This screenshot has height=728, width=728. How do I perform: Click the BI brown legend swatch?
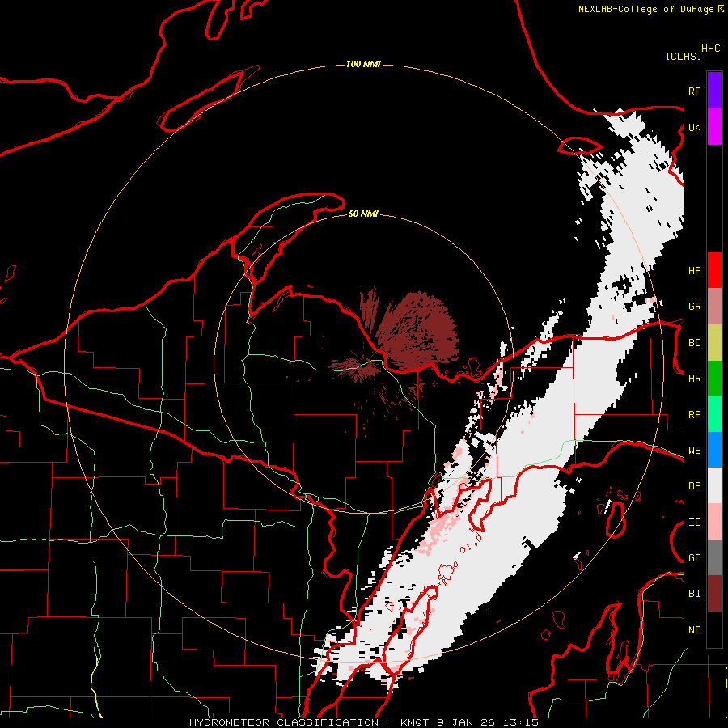[x=714, y=594]
